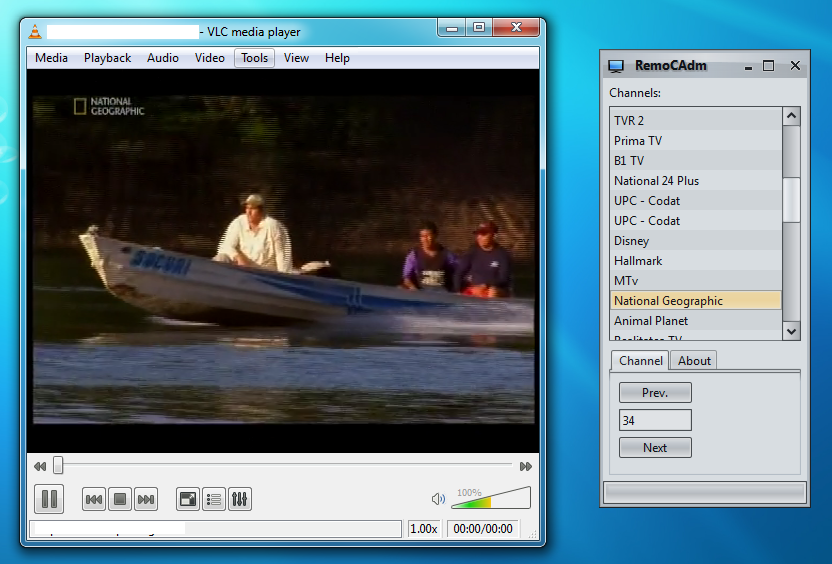Click the VLC seek bar handle
832x564 pixels.
click(58, 466)
